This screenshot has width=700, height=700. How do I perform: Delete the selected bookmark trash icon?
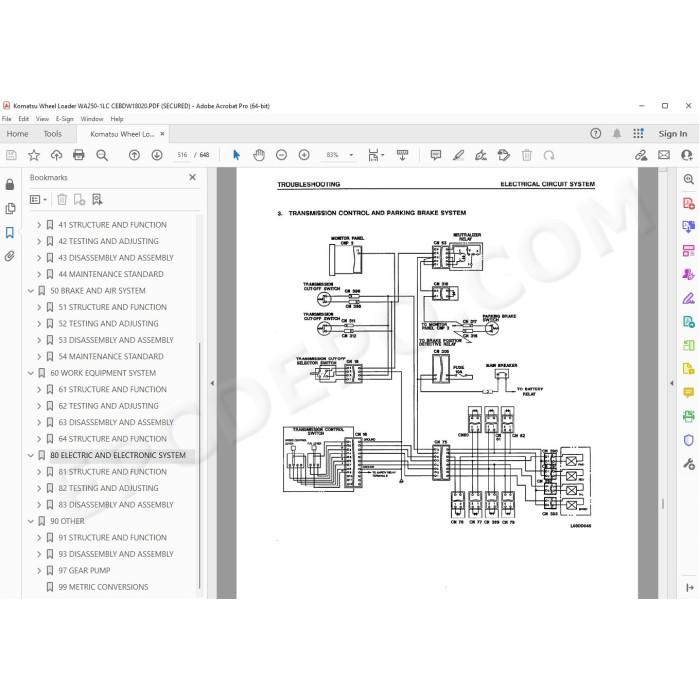pos(62,200)
